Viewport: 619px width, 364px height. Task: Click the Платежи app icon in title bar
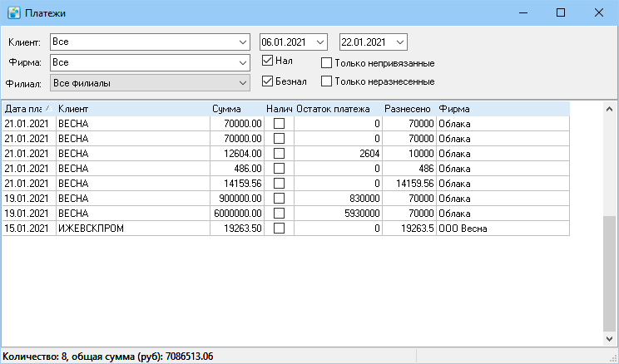[14, 13]
